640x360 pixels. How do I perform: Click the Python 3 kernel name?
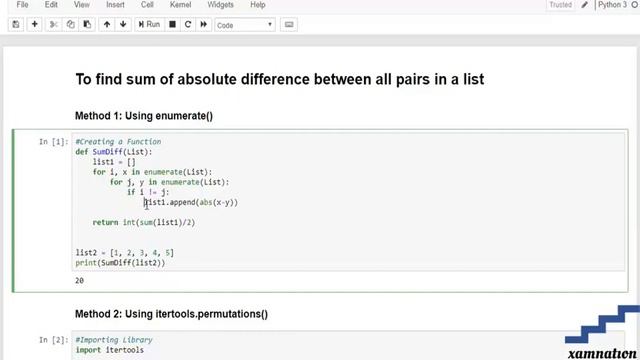(x=612, y=5)
